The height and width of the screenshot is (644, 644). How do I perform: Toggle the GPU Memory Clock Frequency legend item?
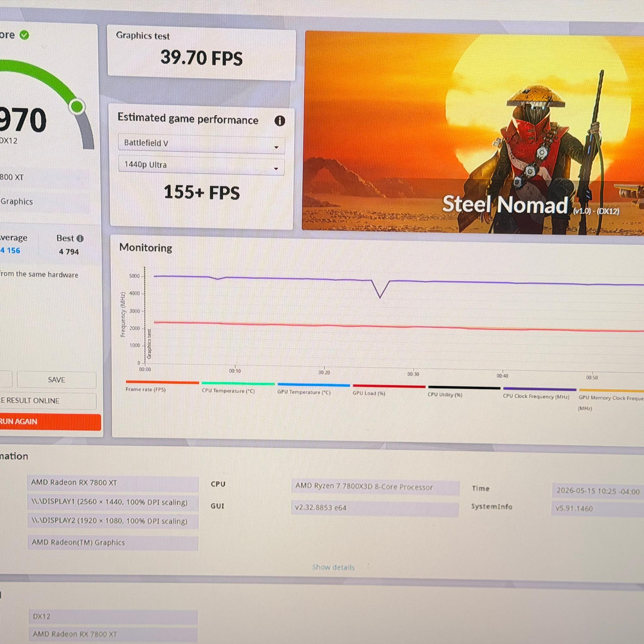click(611, 399)
